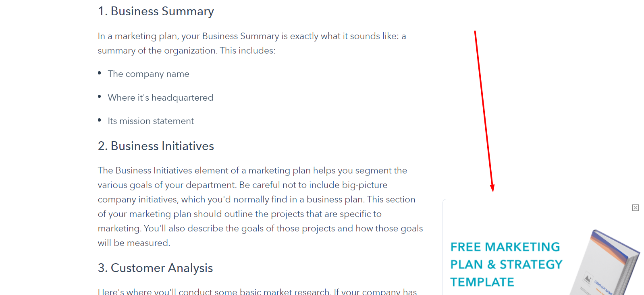Click the "1. Business Summary" heading
Screen dimensions: 644x295
[156, 11]
